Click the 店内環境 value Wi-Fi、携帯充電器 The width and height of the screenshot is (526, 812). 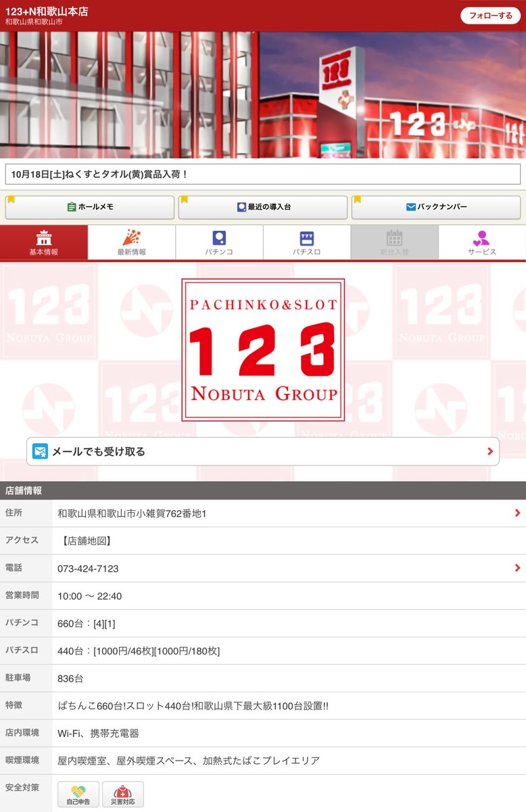tap(99, 733)
